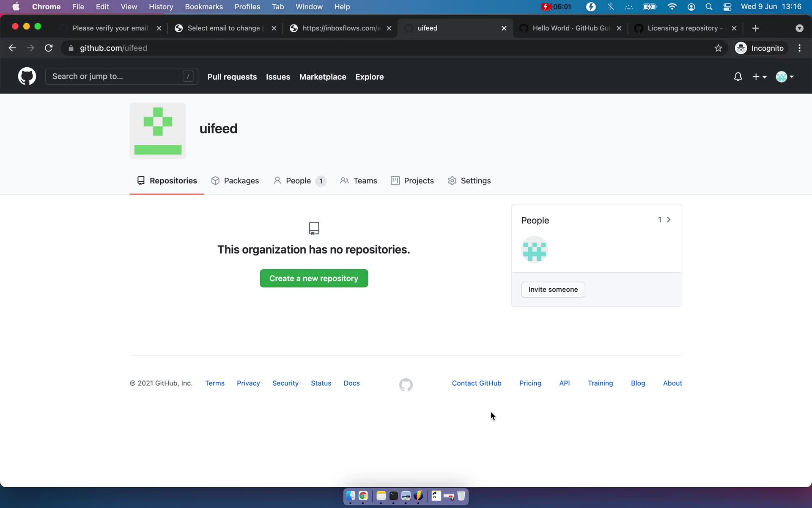Click the Invite someone button
Screen dimensions: 812x508
(553, 290)
